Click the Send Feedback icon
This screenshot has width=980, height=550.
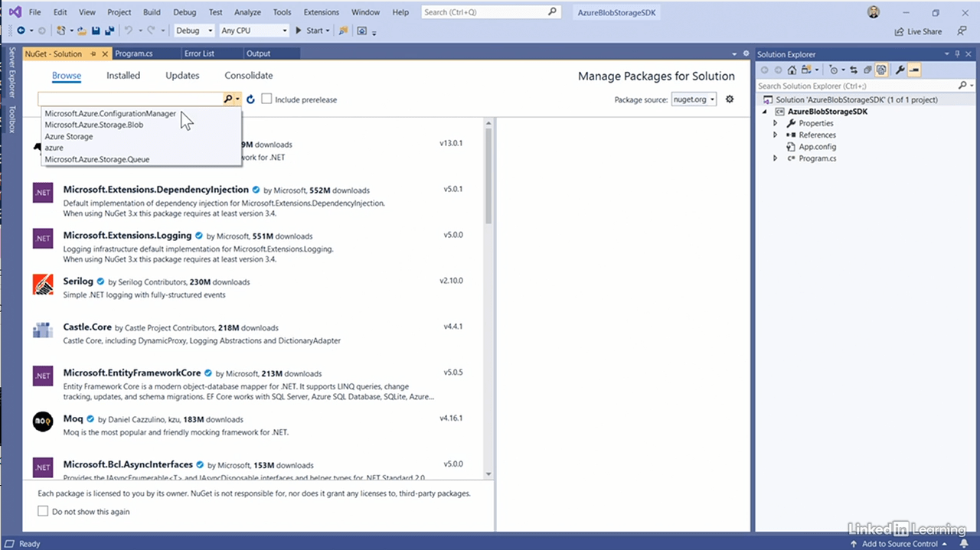pos(961,31)
